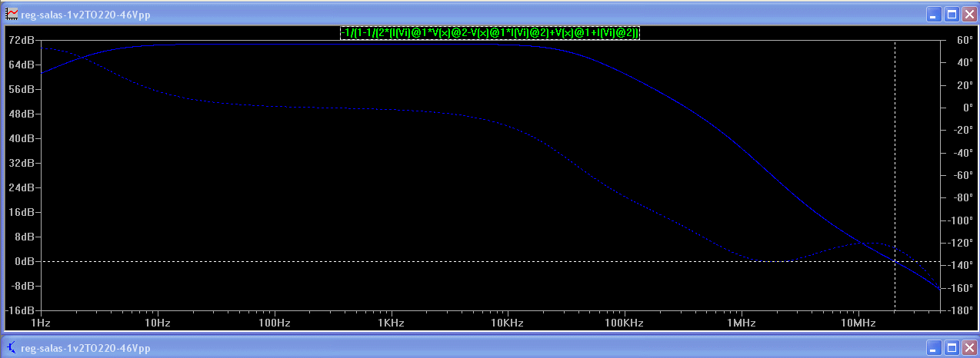Minimize the lower schematic window

click(935, 348)
